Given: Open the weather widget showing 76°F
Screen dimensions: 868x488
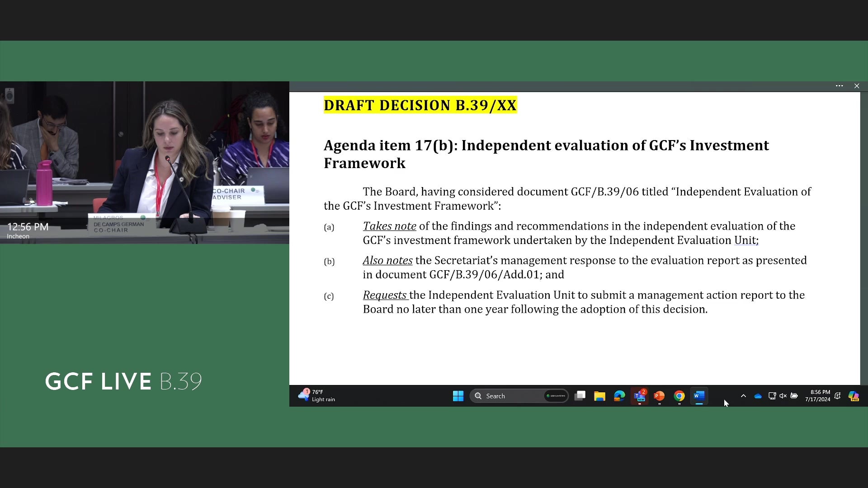Looking at the screenshot, I should [x=316, y=395].
